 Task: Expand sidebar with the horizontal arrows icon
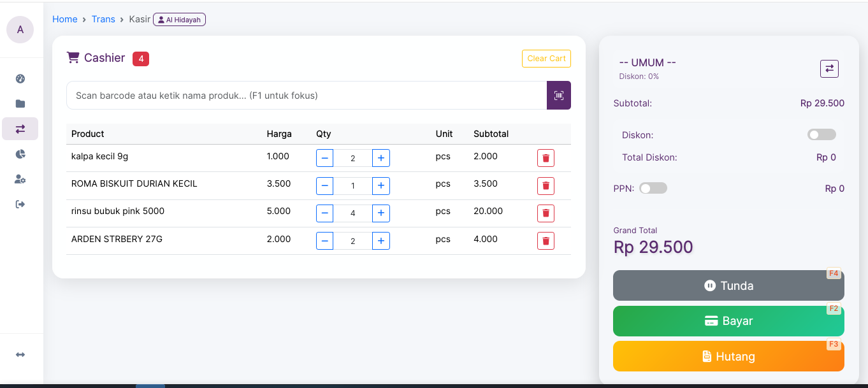point(20,354)
